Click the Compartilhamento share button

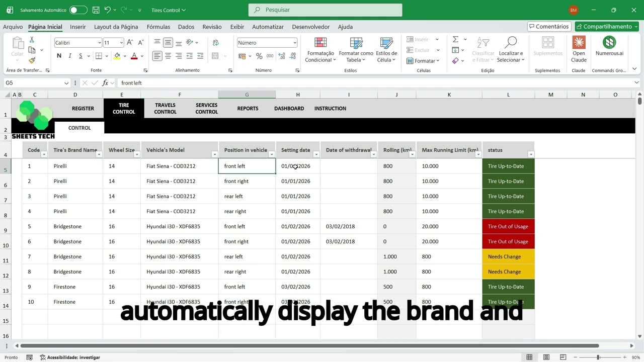[x=607, y=27]
